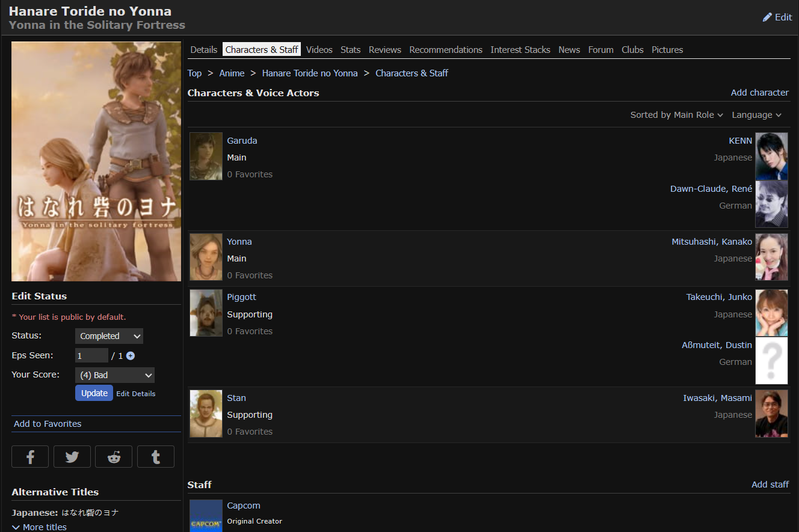Open Yonna character name link
Screen dimensions: 799x532
pyautogui.click(x=239, y=242)
